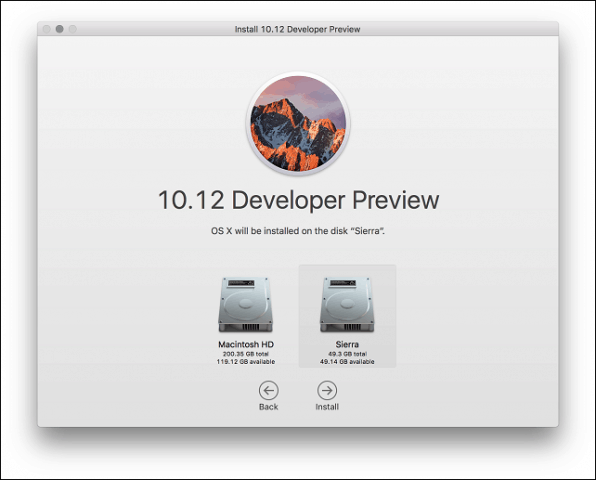Click the Sierra mountain logo image

click(298, 123)
